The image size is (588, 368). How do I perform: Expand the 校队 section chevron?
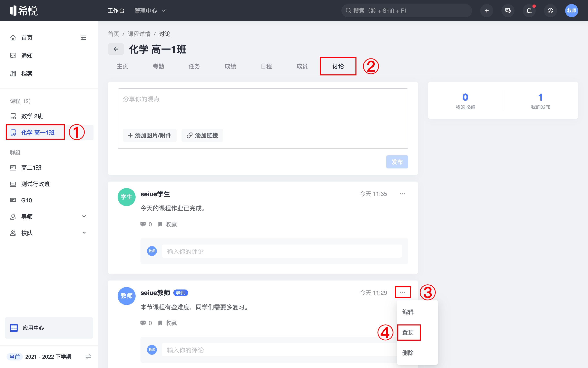[84, 233]
